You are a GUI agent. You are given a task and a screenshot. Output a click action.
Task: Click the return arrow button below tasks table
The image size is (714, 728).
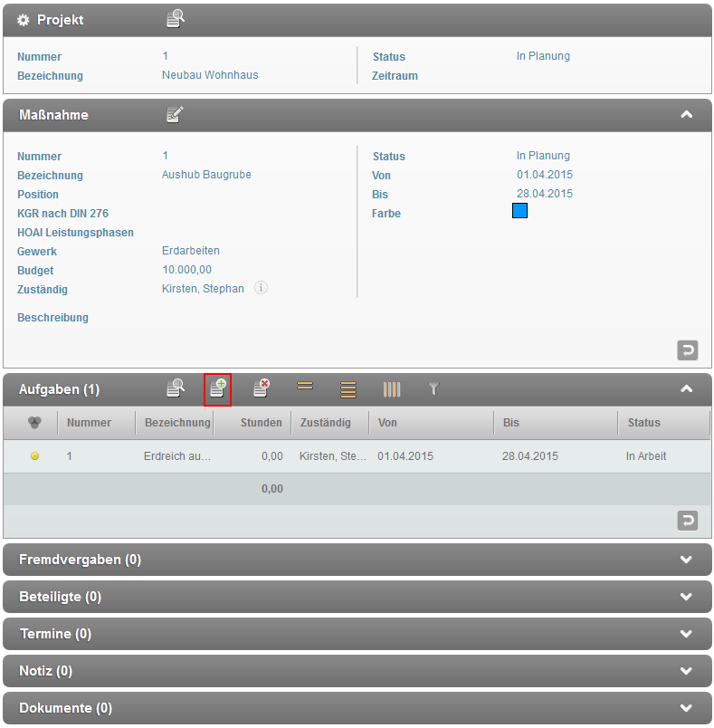pos(688,521)
